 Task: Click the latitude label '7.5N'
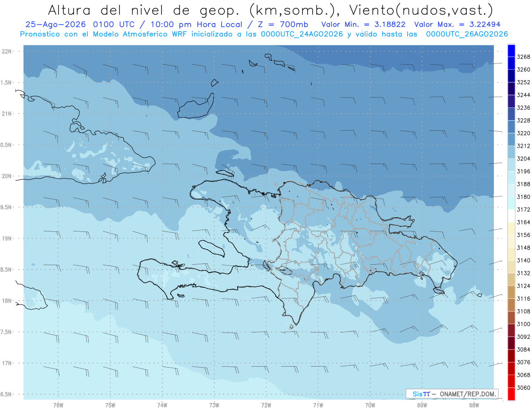click(7, 332)
